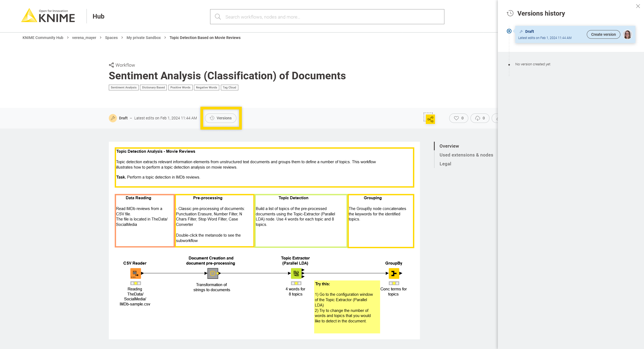644x349 pixels.
Task: Click user avatar in Versions history
Action: coord(628,34)
